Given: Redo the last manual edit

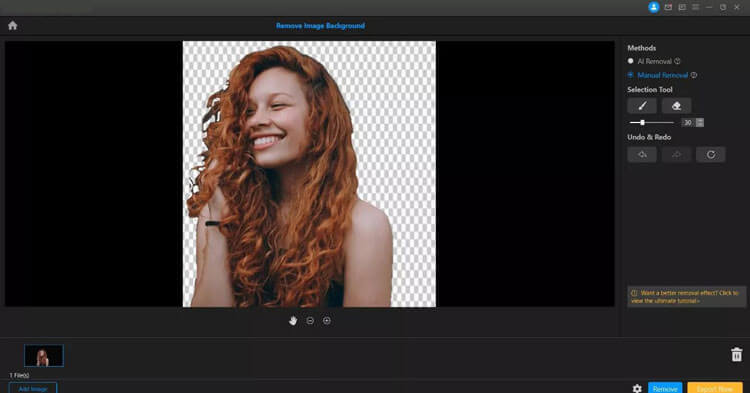Looking at the screenshot, I should tap(676, 154).
